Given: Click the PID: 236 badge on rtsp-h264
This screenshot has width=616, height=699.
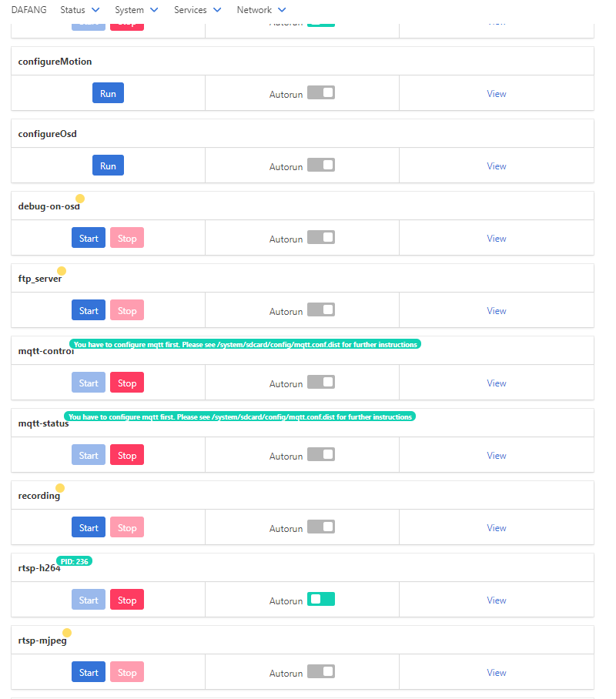Looking at the screenshot, I should (x=75, y=561).
